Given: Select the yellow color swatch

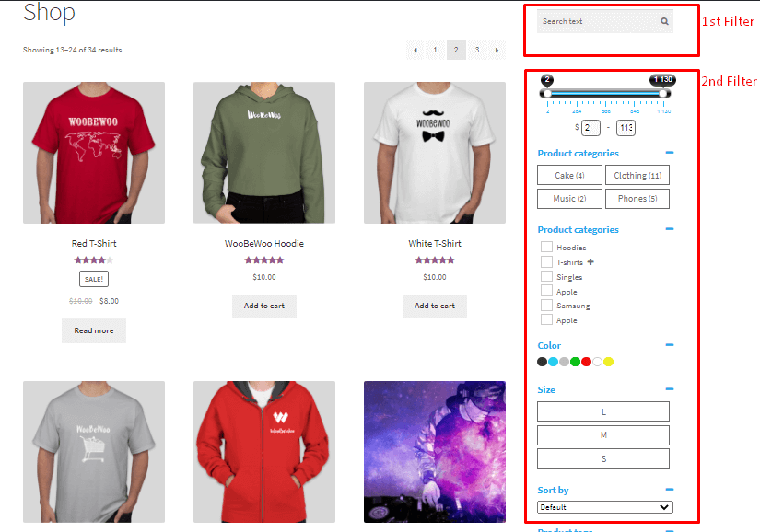Looking at the screenshot, I should point(609,362).
